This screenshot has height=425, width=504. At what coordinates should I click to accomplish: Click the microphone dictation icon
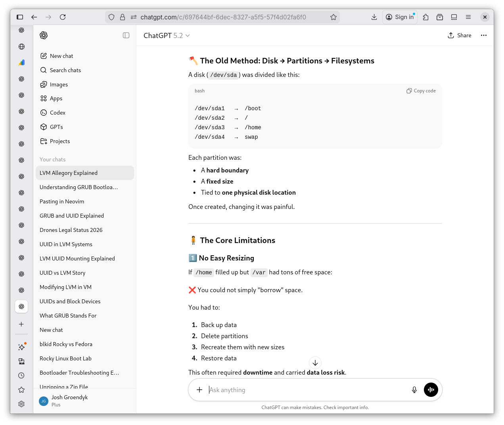[414, 390]
